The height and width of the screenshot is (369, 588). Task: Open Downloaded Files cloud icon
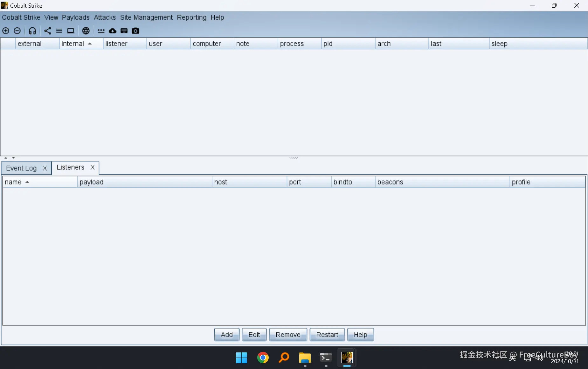click(x=113, y=31)
